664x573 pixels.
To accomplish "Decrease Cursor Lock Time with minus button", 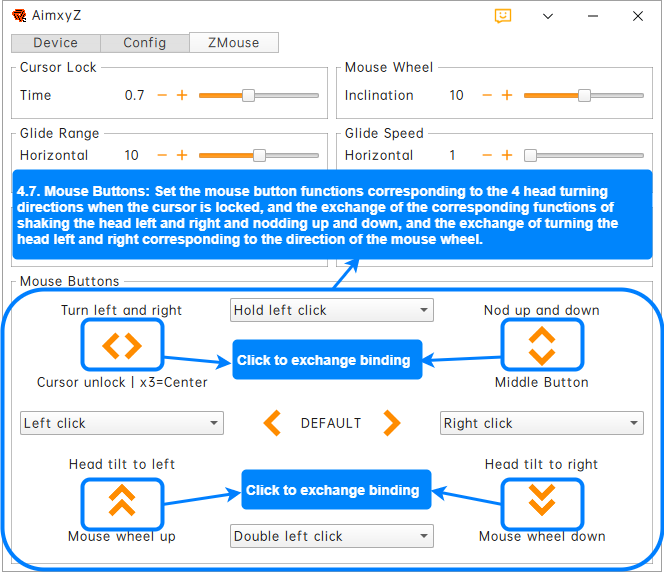I will click(162, 95).
